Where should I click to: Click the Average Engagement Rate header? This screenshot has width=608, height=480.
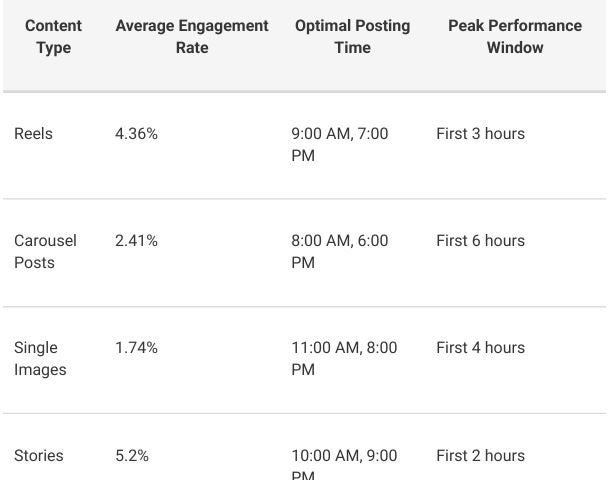click(192, 36)
